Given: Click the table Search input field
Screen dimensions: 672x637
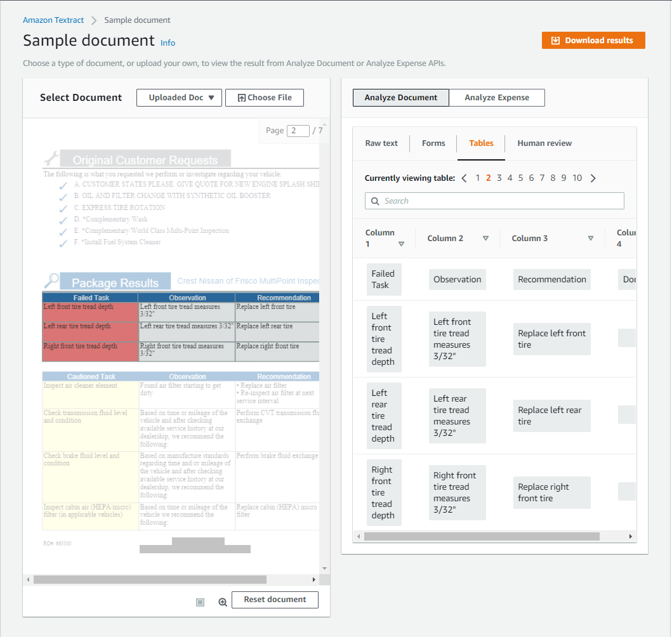Looking at the screenshot, I should pos(494,201).
